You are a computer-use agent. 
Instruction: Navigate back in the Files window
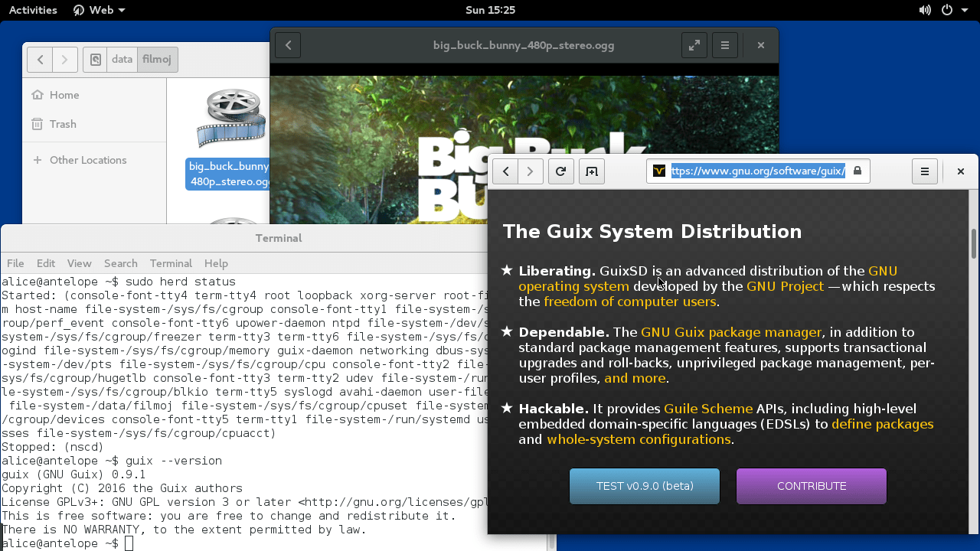point(39,59)
